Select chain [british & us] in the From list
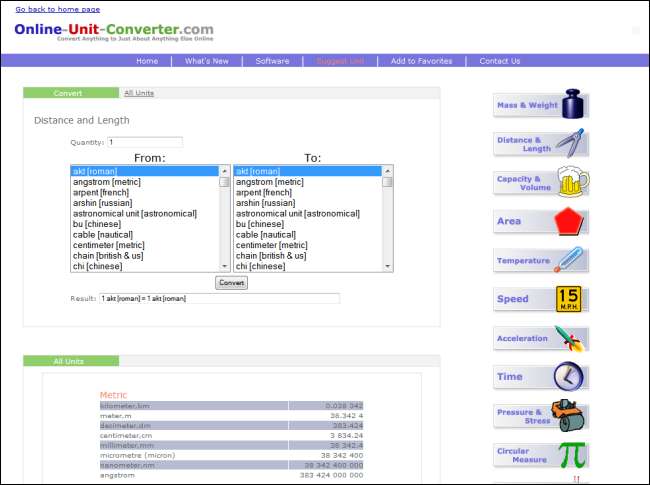This screenshot has height=485, width=650. [145, 256]
